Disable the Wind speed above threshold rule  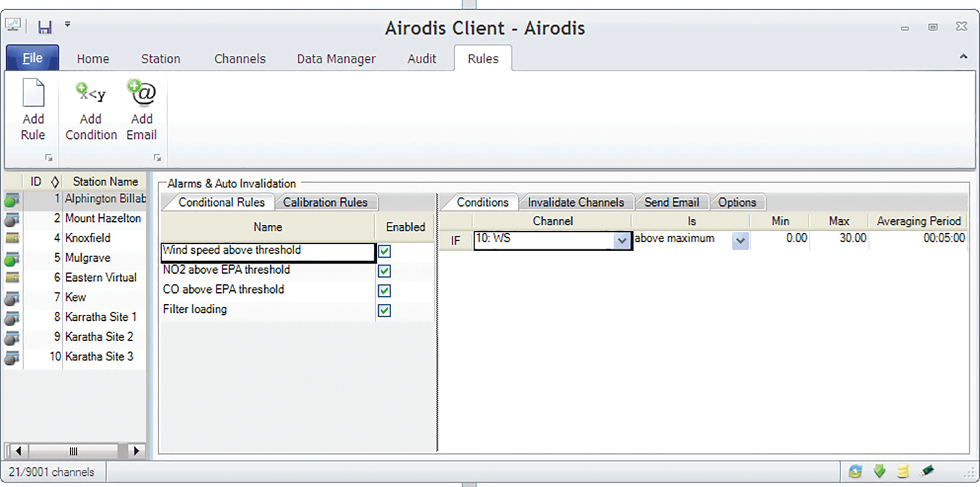click(x=385, y=251)
